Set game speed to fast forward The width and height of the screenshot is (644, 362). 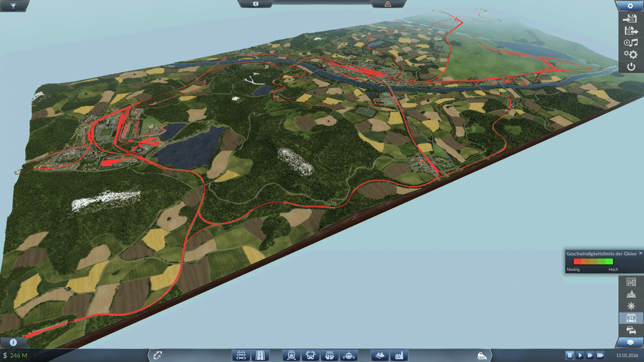point(590,355)
